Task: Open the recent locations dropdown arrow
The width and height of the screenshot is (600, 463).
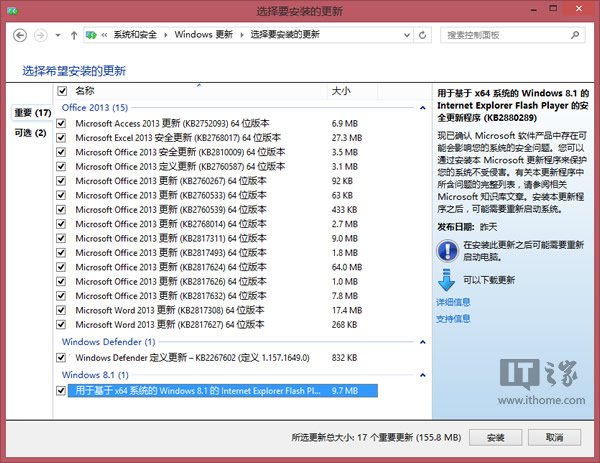Action: pyautogui.click(x=58, y=35)
